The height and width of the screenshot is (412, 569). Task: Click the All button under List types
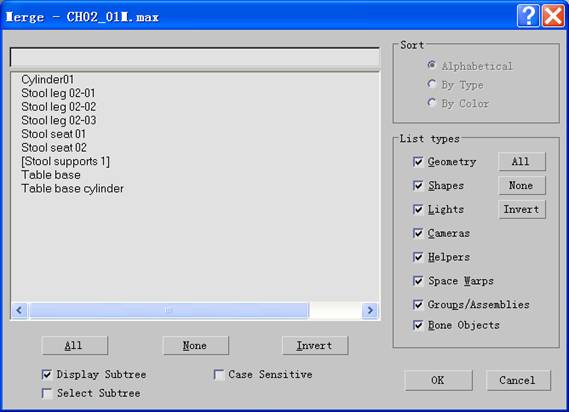521,162
